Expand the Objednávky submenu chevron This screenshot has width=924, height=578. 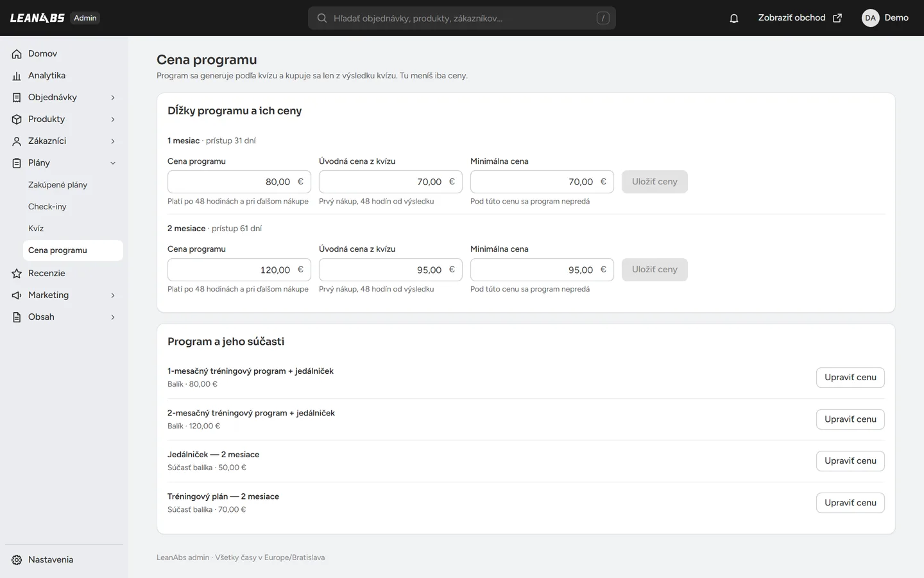pos(113,98)
